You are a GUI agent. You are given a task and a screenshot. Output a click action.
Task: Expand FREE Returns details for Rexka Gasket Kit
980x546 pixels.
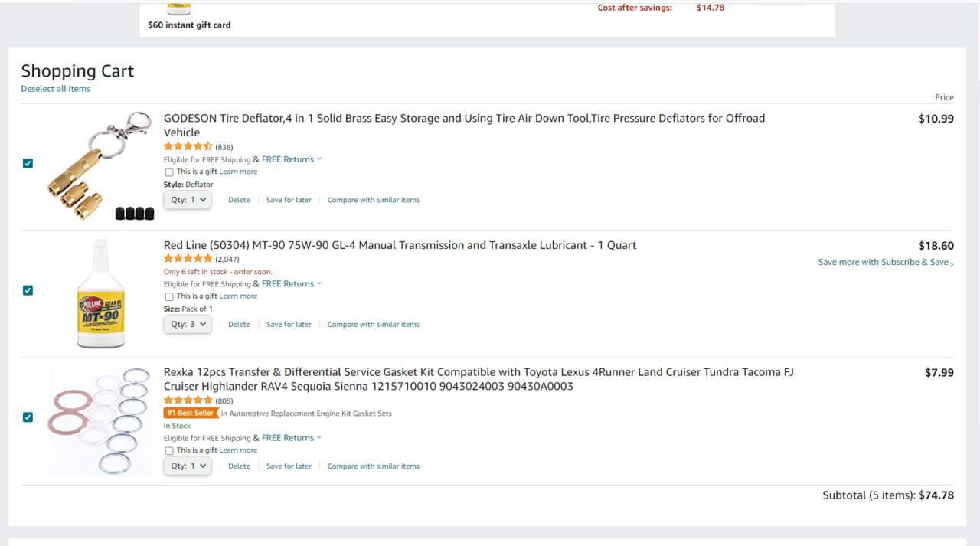[292, 438]
